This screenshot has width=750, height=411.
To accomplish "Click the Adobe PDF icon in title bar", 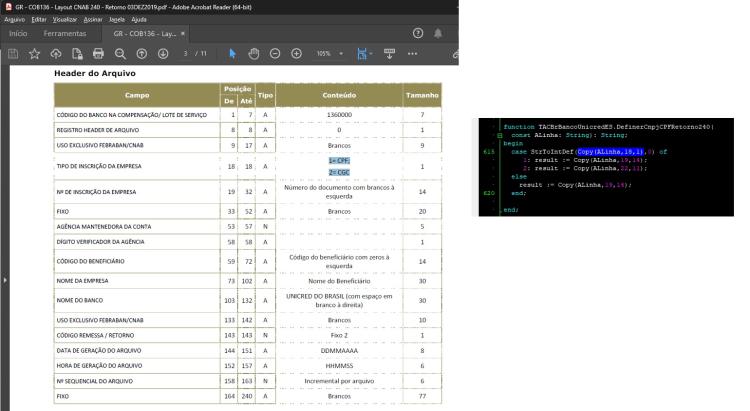I will click(x=8, y=7).
